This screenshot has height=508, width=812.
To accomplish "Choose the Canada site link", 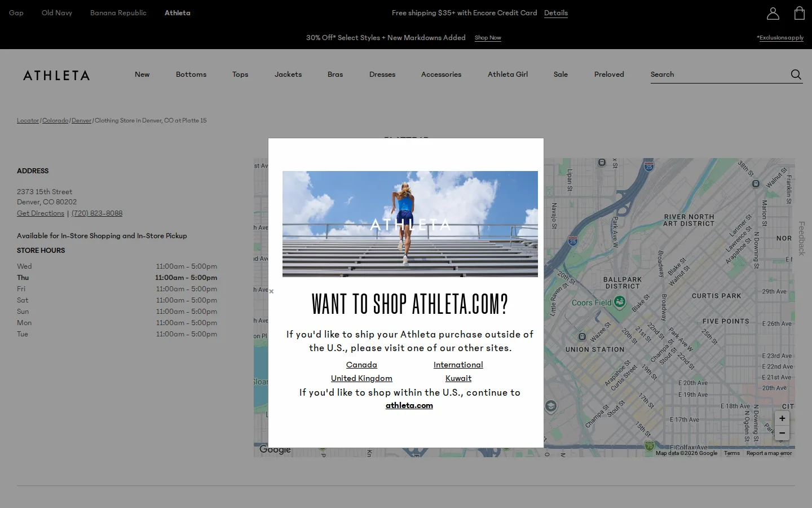I will point(361,365).
